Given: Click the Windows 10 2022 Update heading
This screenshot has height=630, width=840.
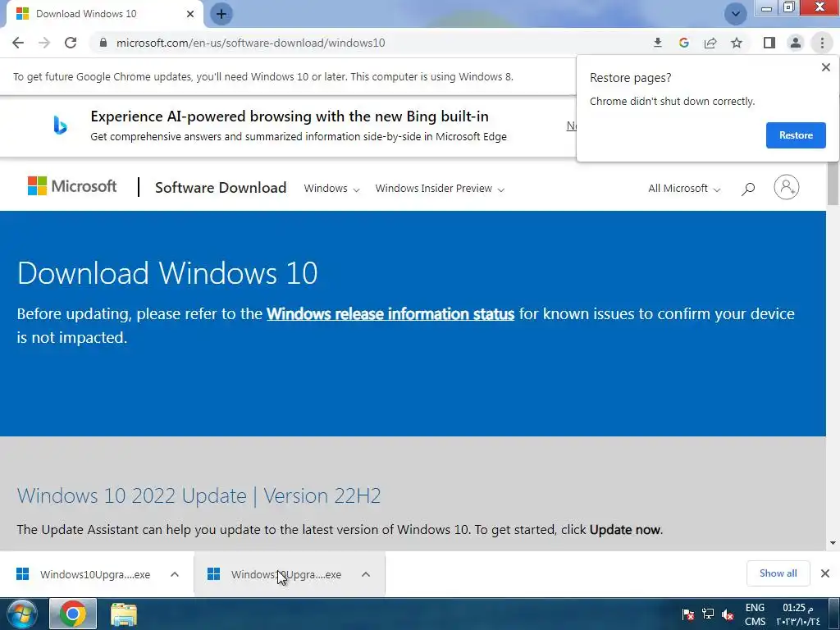Looking at the screenshot, I should coord(199,495).
